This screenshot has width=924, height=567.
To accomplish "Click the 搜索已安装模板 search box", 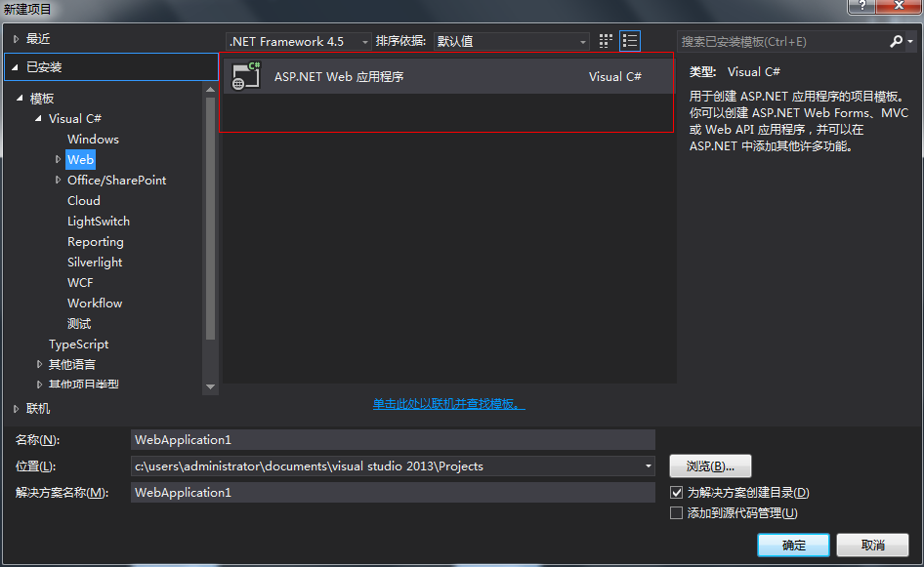I will (x=783, y=41).
